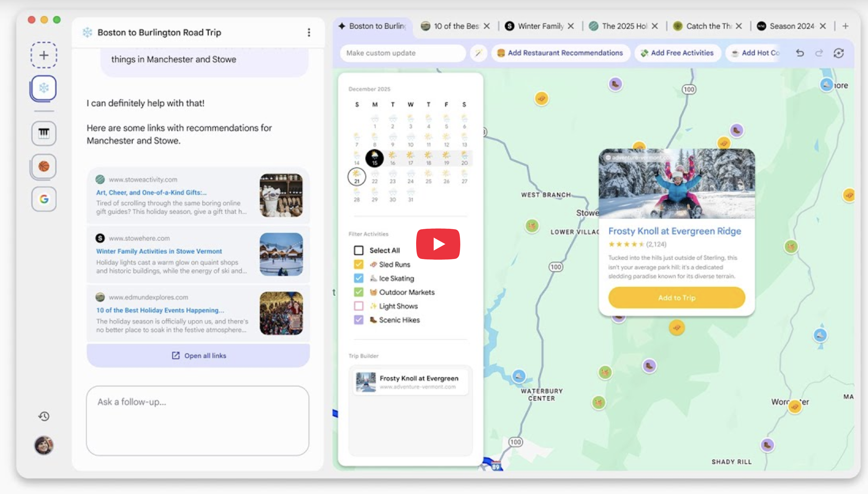868x494 pixels.
Task: Click the Ask a follow-up field
Action: point(197,420)
